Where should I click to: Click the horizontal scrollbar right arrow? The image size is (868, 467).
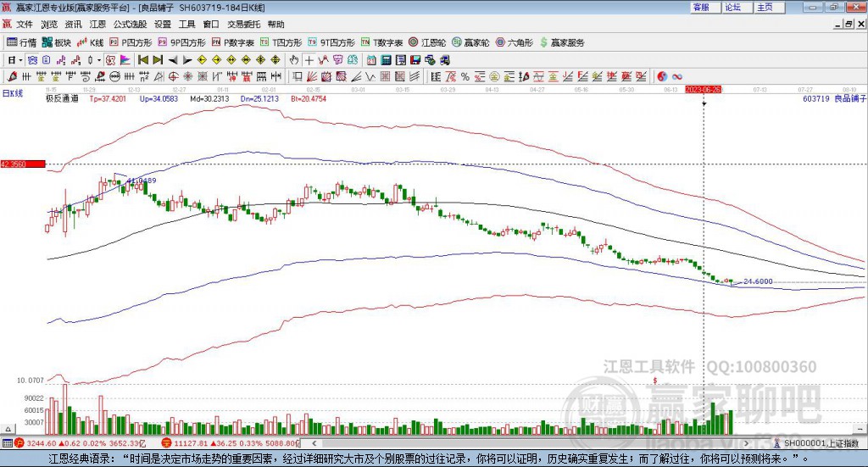746,442
